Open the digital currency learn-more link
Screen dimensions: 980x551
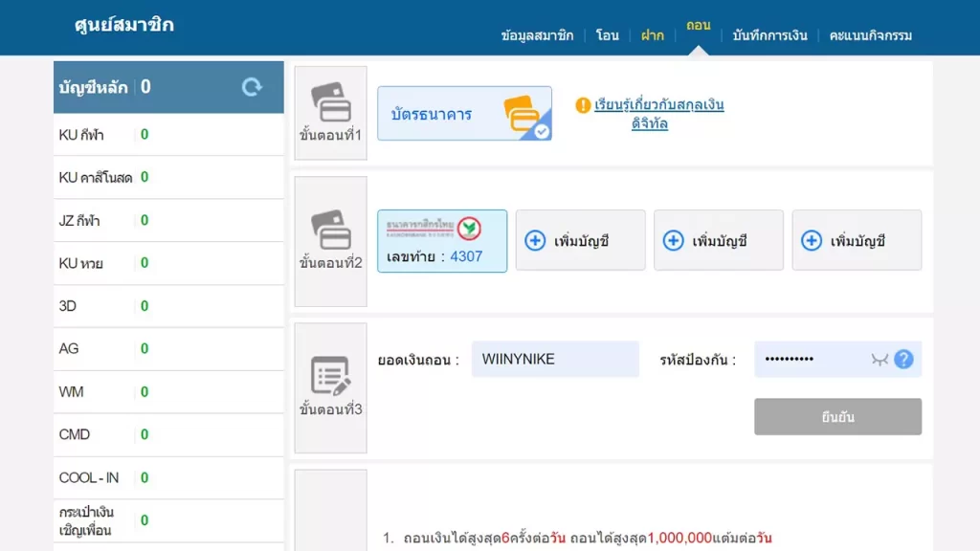658,114
